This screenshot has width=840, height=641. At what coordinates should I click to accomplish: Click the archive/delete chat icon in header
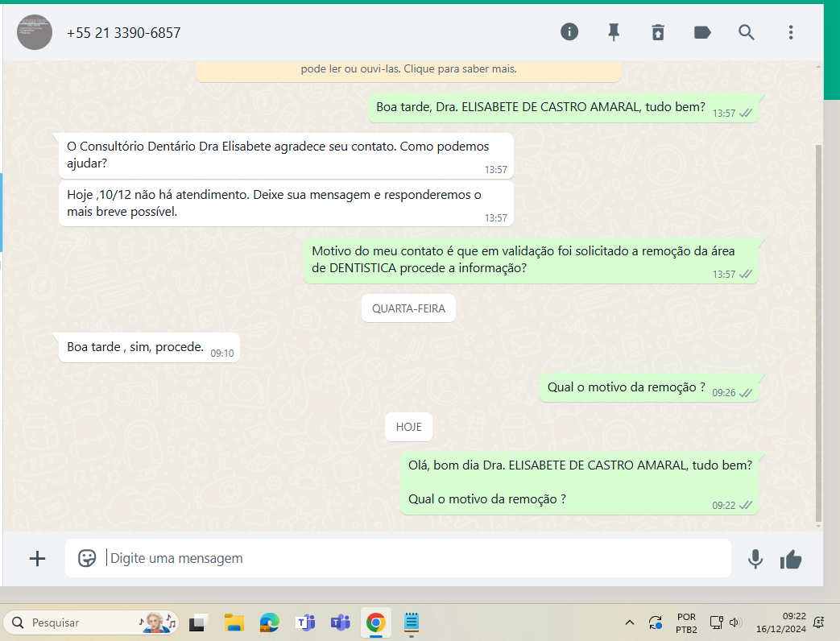(658, 32)
